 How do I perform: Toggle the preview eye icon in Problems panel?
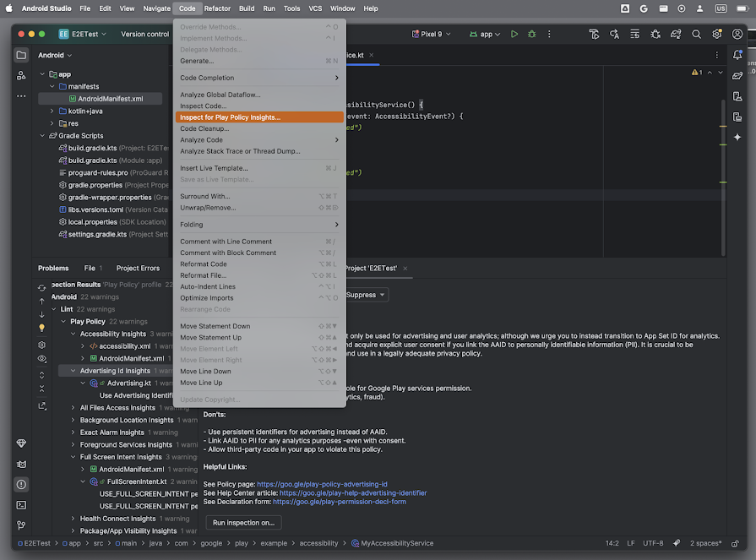(42, 359)
